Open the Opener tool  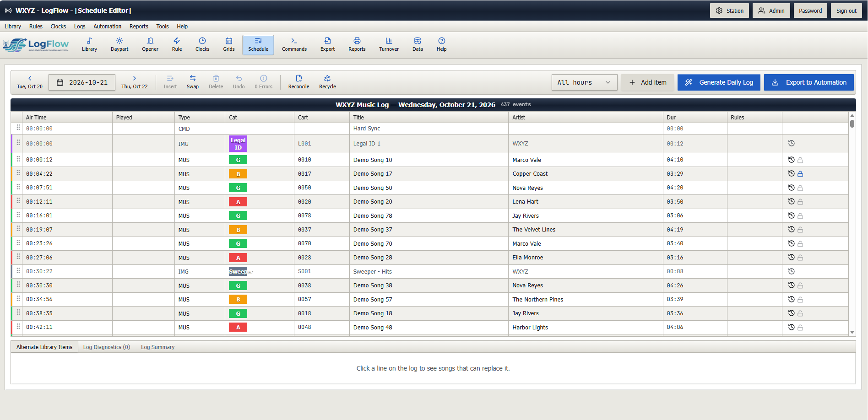coord(150,45)
